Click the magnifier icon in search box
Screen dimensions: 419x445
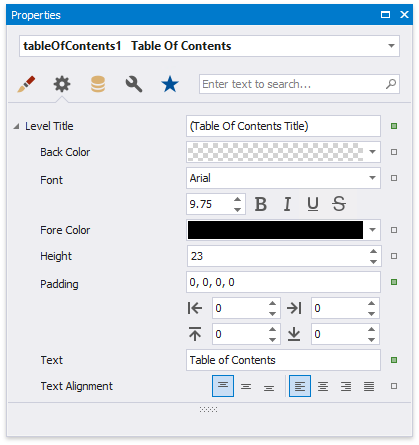(391, 84)
